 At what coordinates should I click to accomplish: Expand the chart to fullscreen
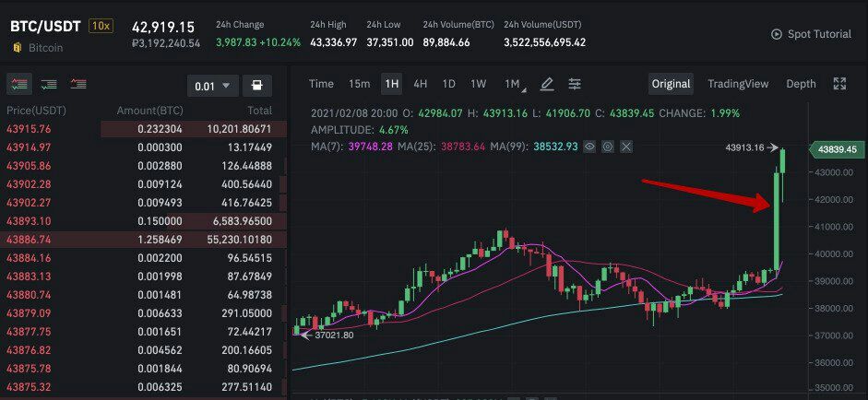click(x=839, y=84)
